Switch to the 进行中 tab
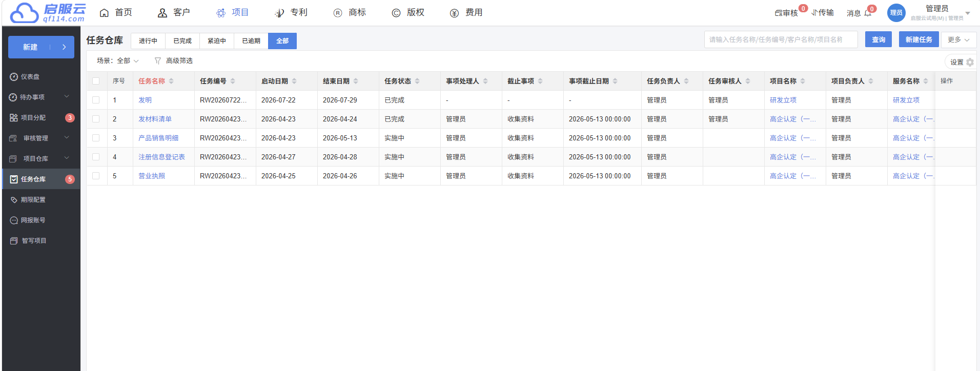The width and height of the screenshot is (980, 371). click(x=148, y=41)
